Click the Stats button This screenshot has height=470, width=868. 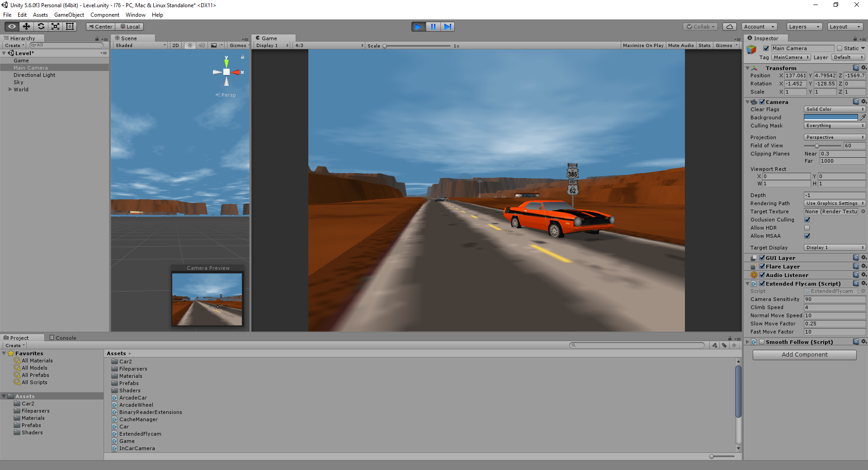click(x=704, y=45)
